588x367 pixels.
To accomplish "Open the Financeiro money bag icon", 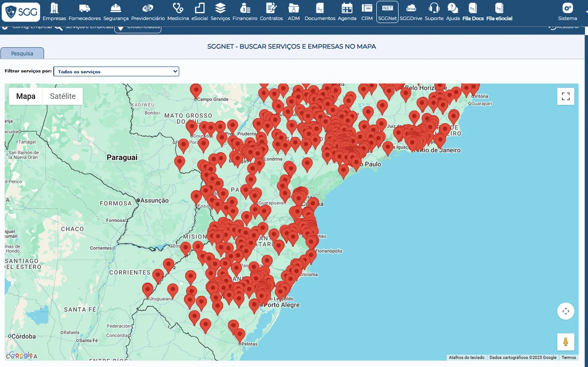I will point(244,8).
